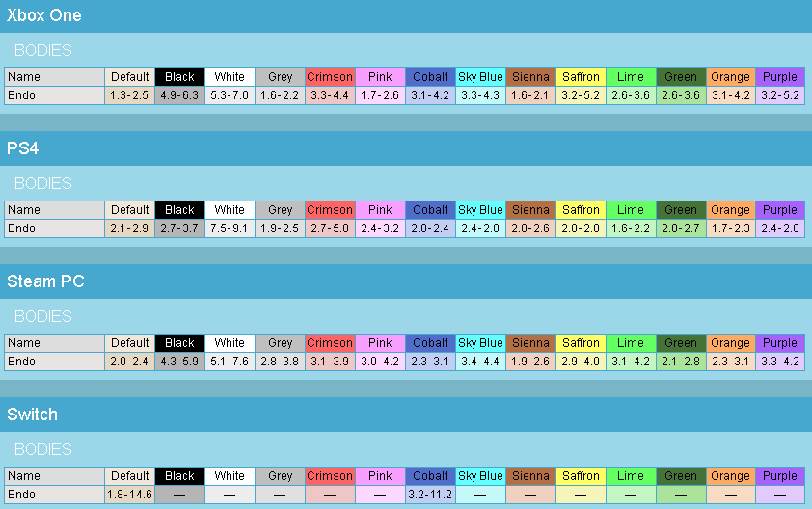Click Steam PC Endo Grey price 2.8-3.8

[281, 362]
